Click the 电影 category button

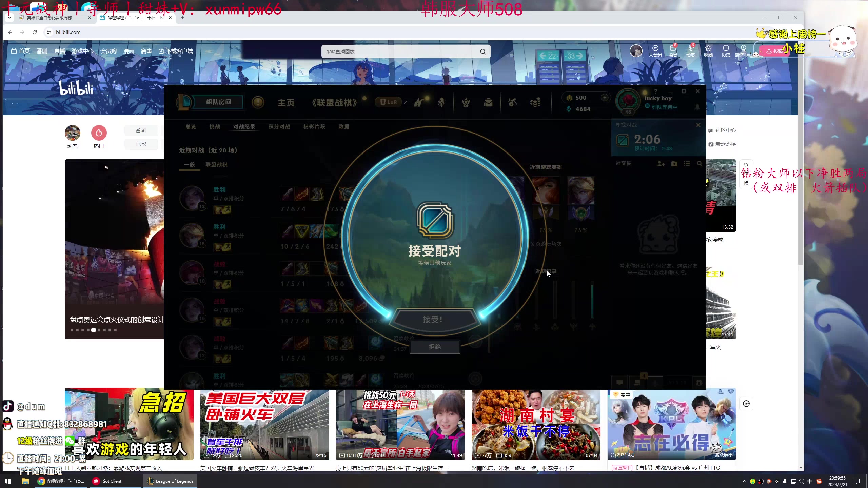click(141, 144)
